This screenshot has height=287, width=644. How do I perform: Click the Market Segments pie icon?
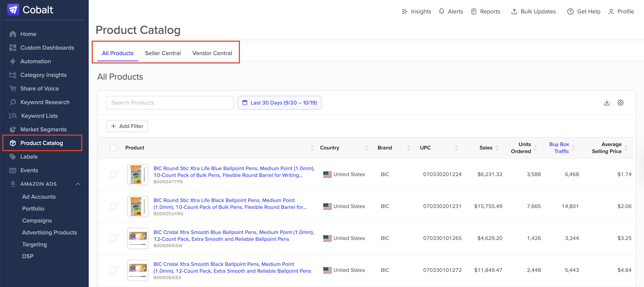tap(13, 129)
